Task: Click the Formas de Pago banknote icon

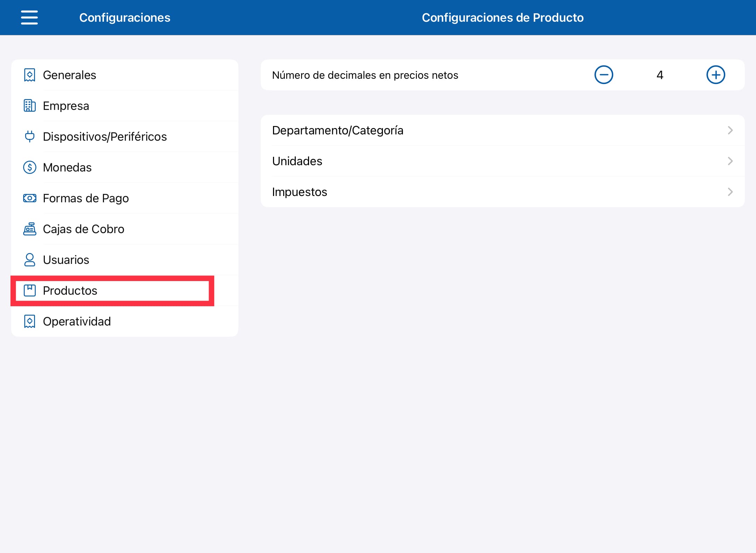Action: tap(30, 198)
